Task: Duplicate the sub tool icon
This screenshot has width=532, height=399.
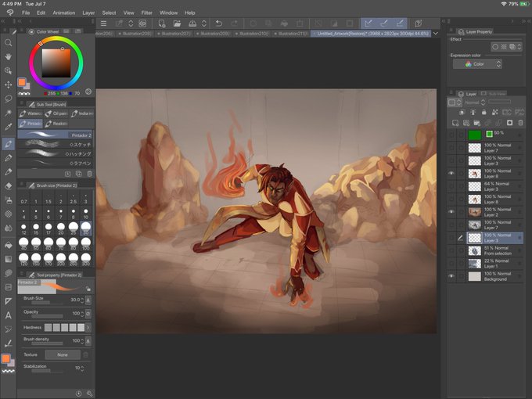Action: point(79,174)
